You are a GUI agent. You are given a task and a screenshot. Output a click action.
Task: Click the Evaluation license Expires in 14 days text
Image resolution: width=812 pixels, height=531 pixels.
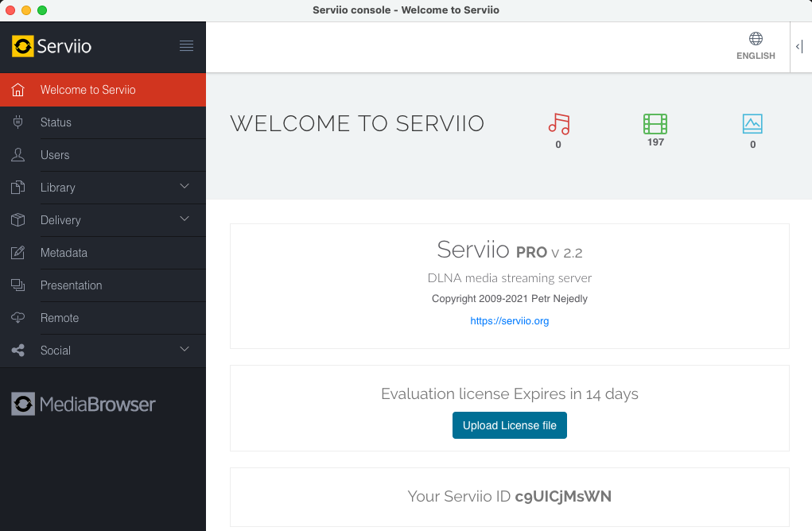[x=510, y=393]
